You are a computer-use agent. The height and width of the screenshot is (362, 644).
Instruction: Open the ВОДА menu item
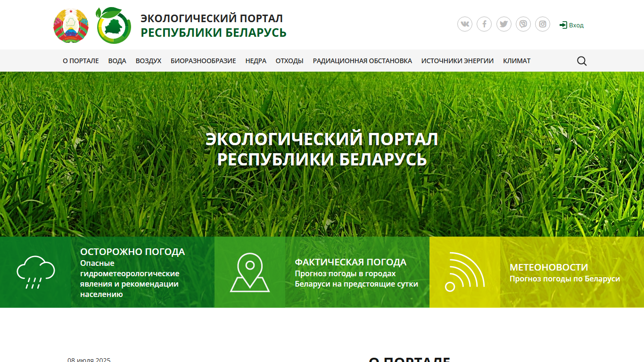[117, 61]
